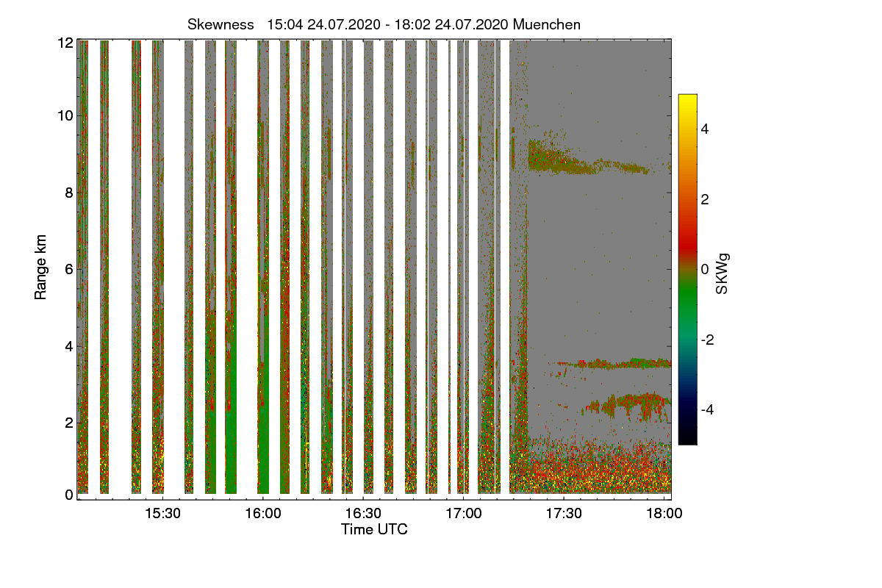Click the range axis label 6

pos(70,269)
